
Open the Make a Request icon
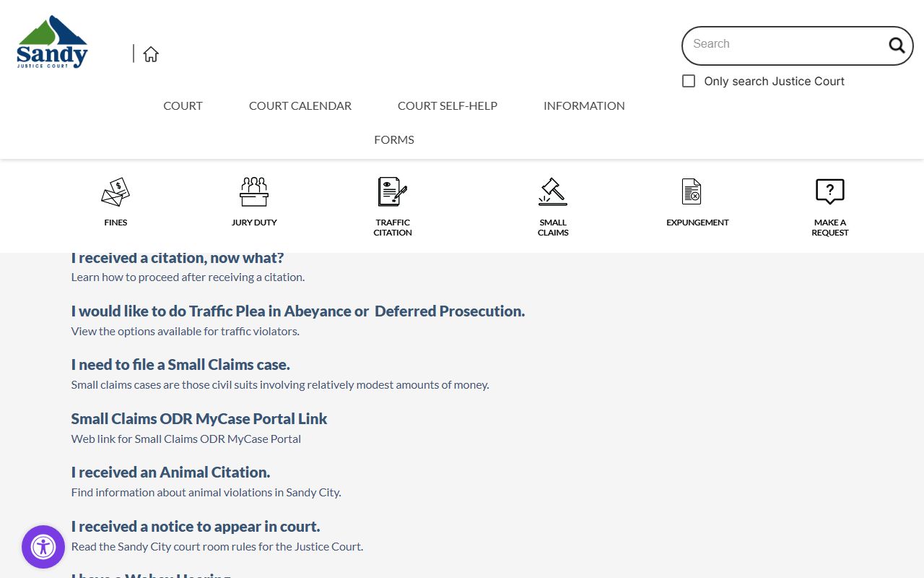coord(829,192)
